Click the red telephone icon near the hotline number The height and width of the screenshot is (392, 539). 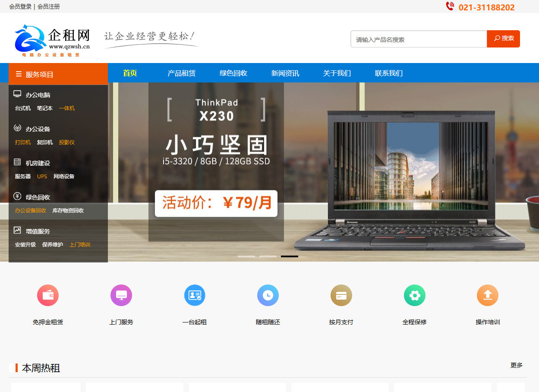(449, 6)
